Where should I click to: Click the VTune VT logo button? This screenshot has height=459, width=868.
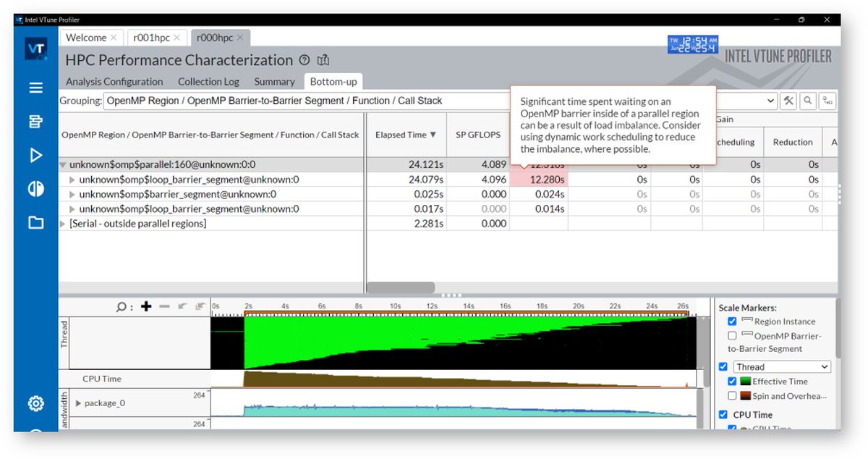point(35,49)
